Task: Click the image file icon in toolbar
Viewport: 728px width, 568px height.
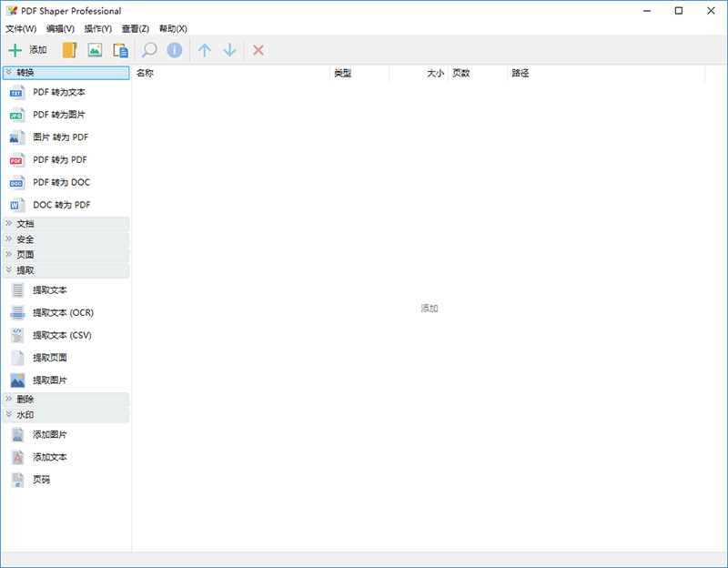Action: point(95,50)
